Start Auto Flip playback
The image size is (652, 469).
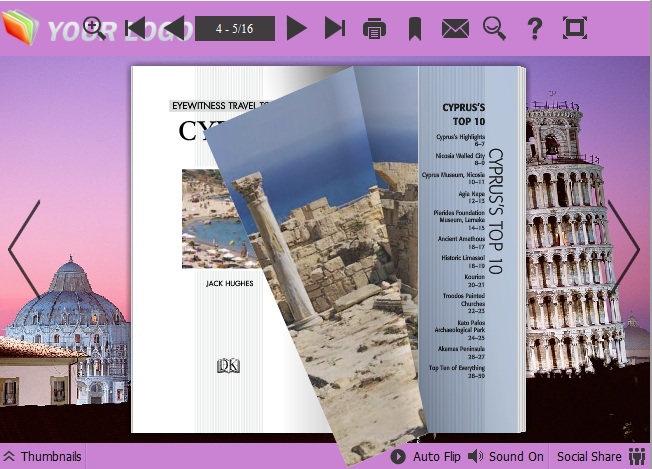tap(426, 457)
